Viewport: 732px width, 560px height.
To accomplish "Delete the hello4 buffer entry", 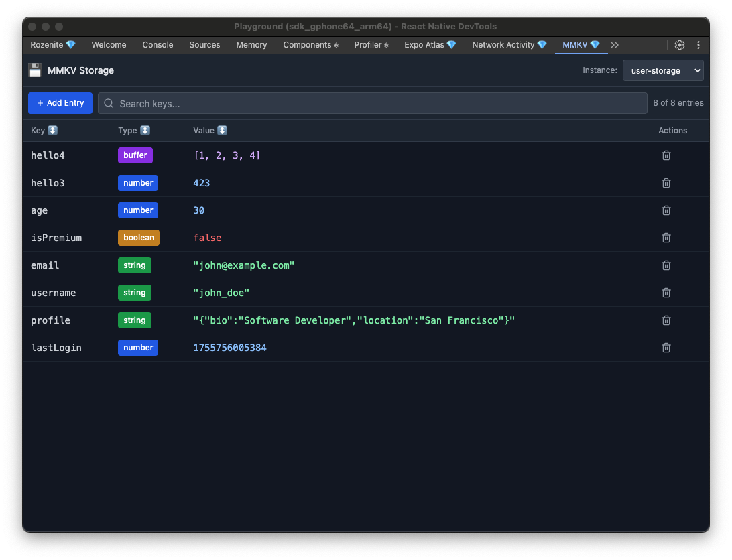I will (666, 155).
